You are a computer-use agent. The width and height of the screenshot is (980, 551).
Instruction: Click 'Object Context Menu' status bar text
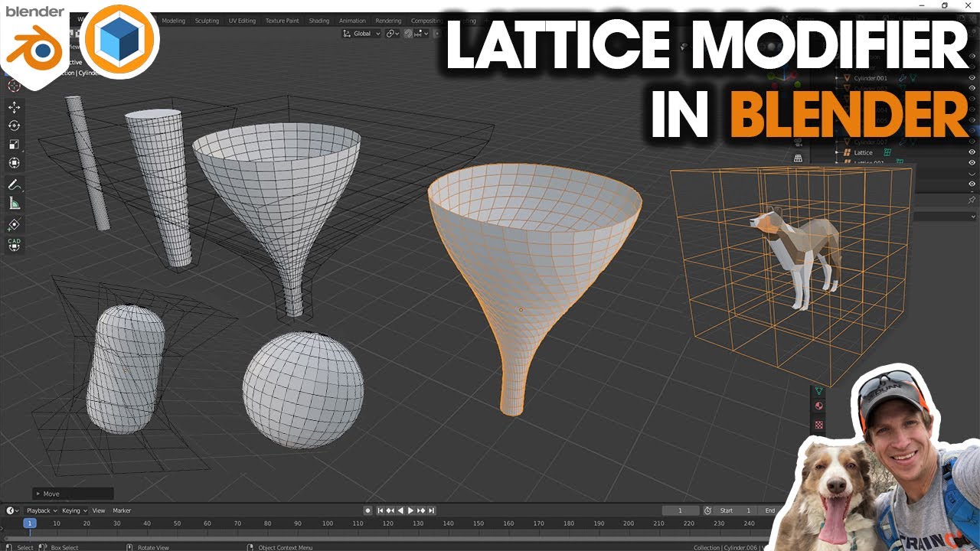click(284, 547)
